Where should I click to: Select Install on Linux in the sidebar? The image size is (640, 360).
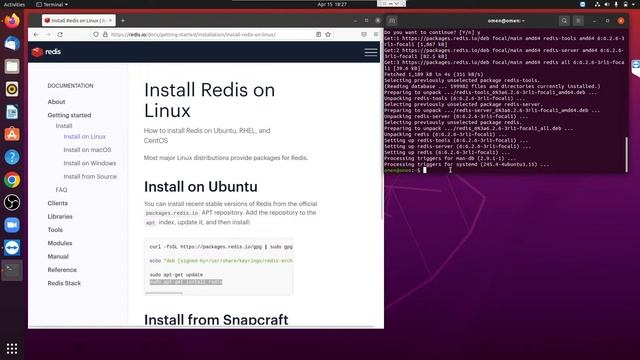84,136
